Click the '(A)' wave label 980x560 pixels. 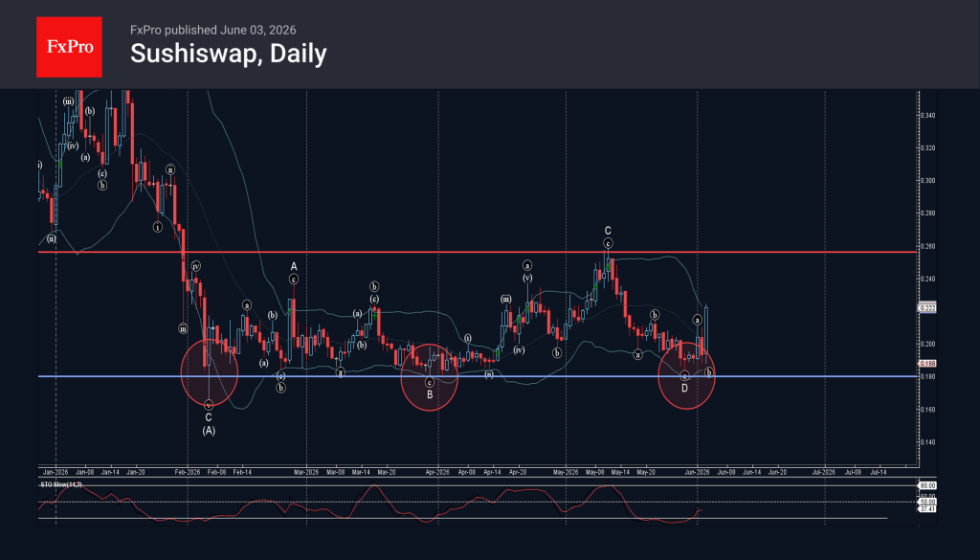click(x=209, y=431)
